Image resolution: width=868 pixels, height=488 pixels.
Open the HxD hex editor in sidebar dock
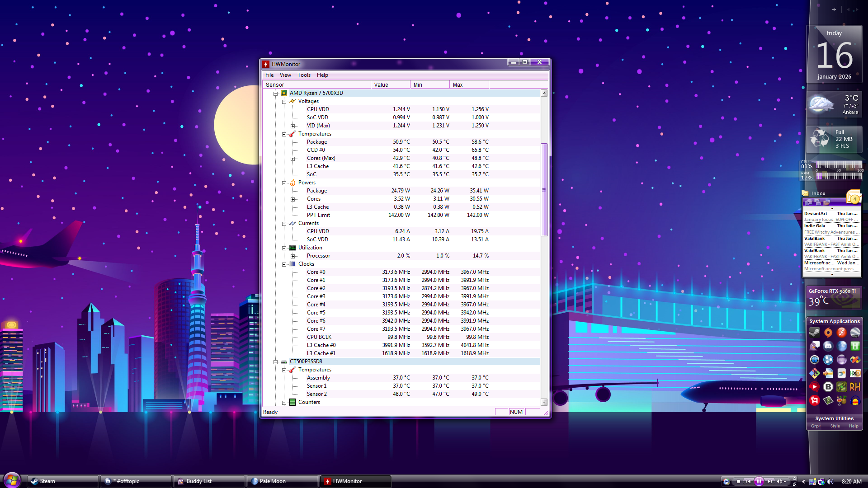855,373
